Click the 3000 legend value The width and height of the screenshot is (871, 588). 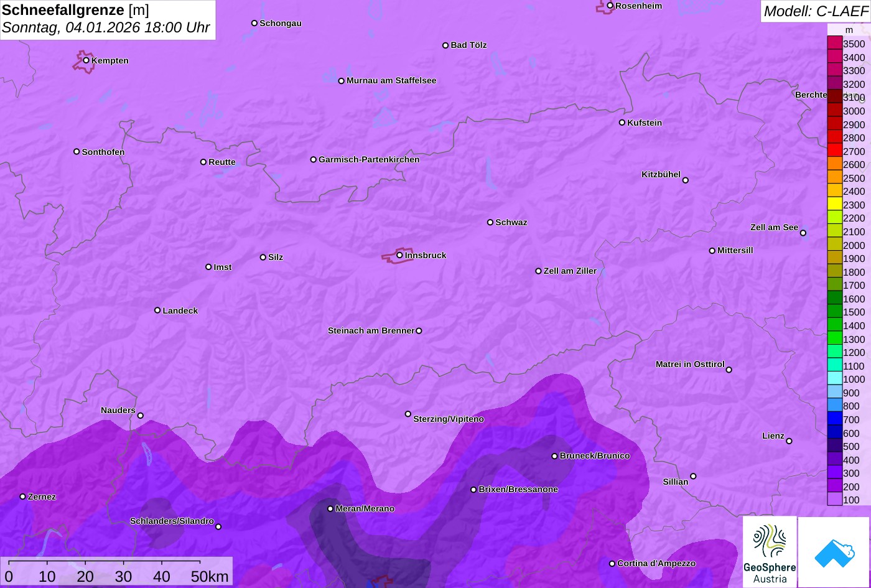pyautogui.click(x=854, y=111)
